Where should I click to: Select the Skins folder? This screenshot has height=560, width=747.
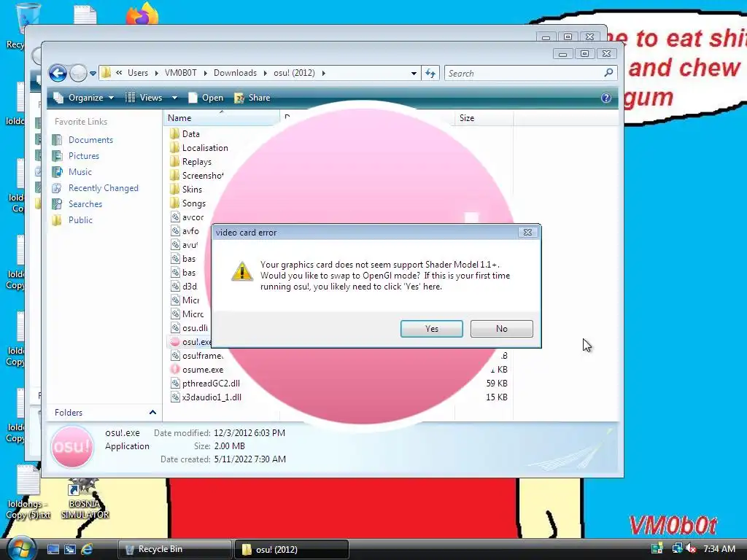(x=192, y=189)
